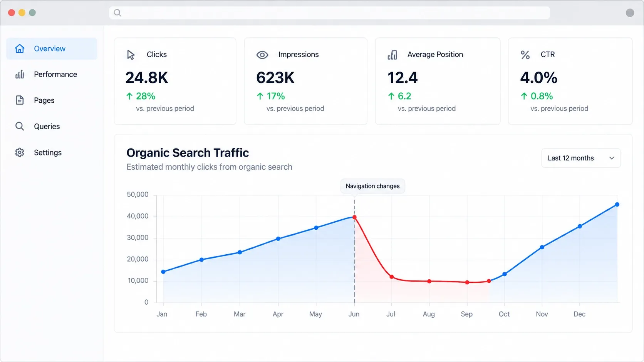Click the search icon in top bar
The width and height of the screenshot is (644, 362).
(x=117, y=13)
